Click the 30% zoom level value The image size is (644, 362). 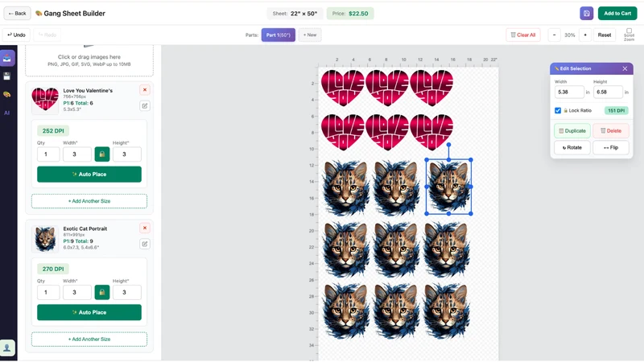570,35
